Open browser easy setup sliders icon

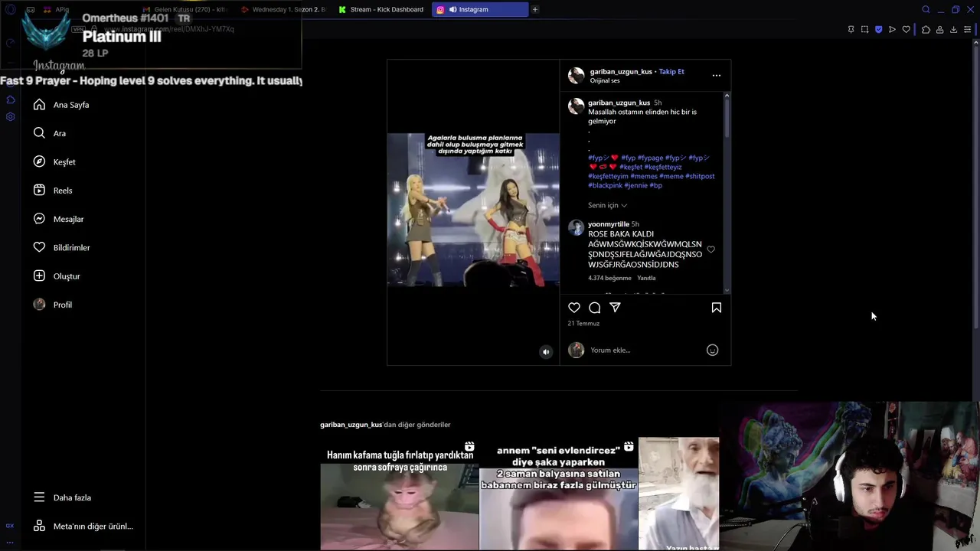coord(968,29)
